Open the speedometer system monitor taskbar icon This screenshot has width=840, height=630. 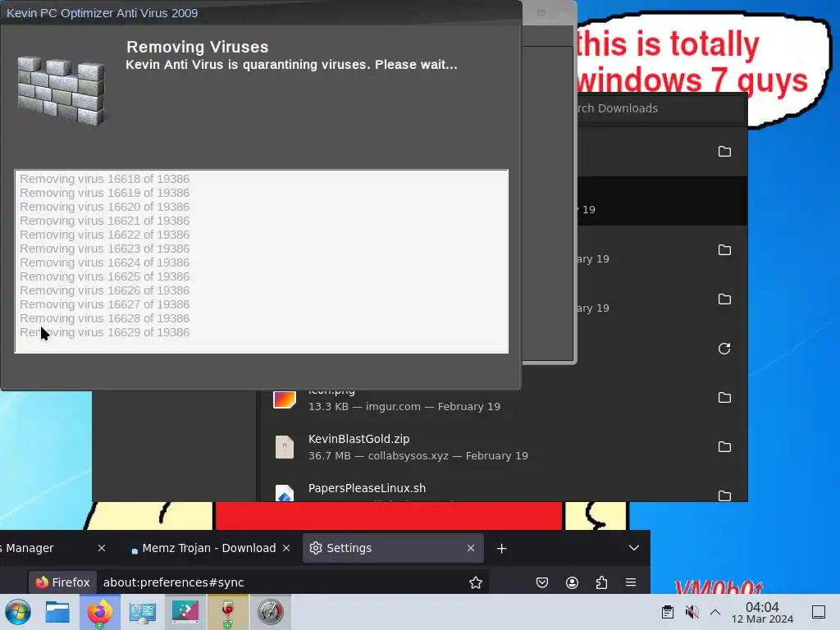(270, 612)
